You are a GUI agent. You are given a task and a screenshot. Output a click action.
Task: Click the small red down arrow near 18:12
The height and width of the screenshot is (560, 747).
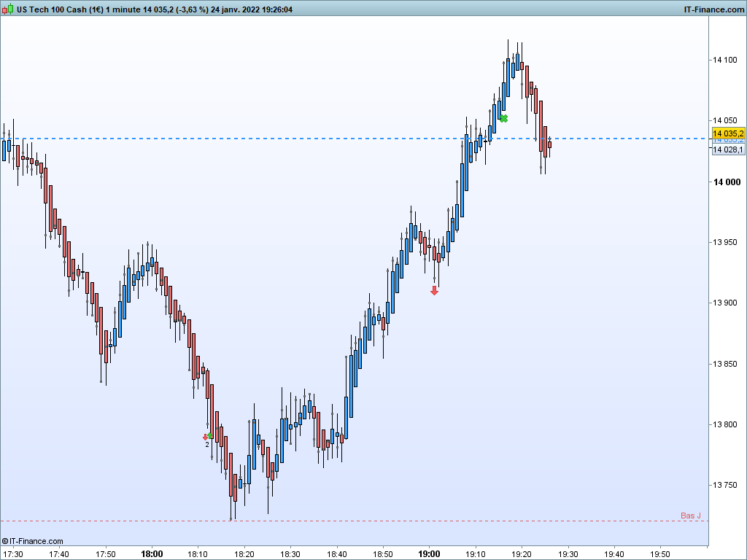pyautogui.click(x=205, y=437)
